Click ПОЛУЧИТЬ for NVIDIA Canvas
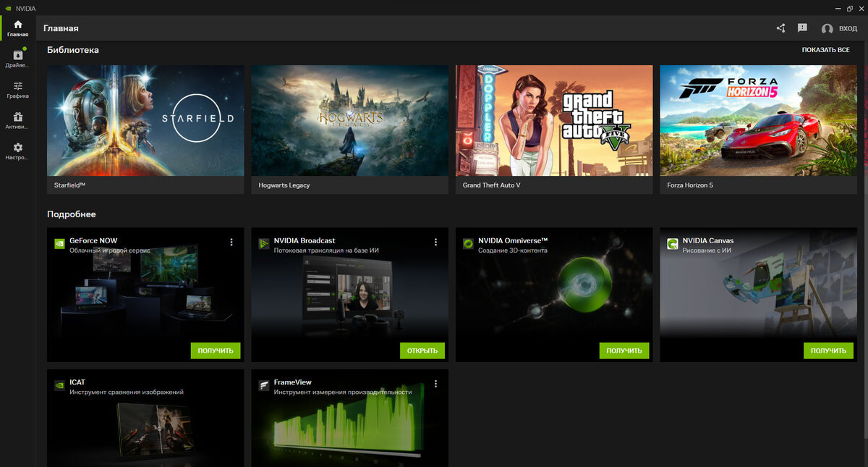 828,350
